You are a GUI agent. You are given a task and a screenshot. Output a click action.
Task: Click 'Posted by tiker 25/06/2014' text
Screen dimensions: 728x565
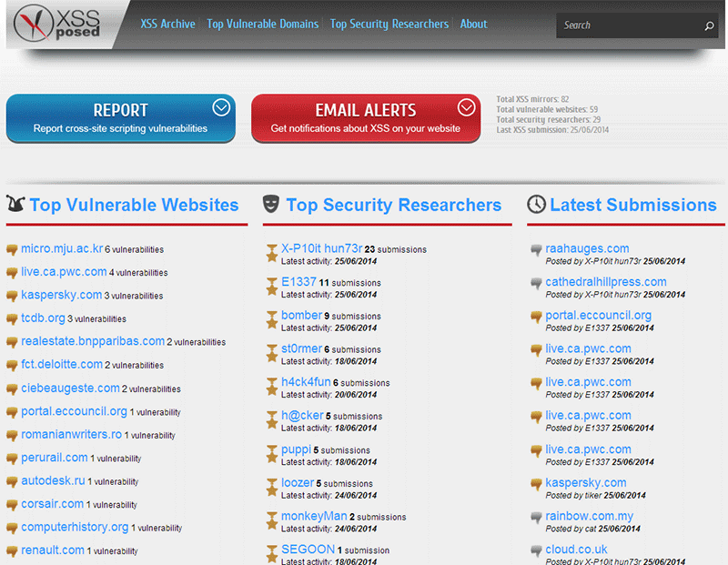pos(596,495)
